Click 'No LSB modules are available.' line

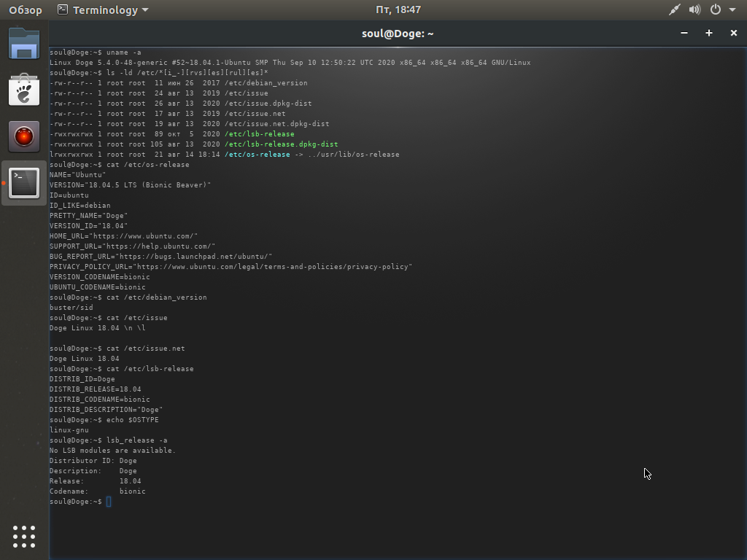pos(113,451)
